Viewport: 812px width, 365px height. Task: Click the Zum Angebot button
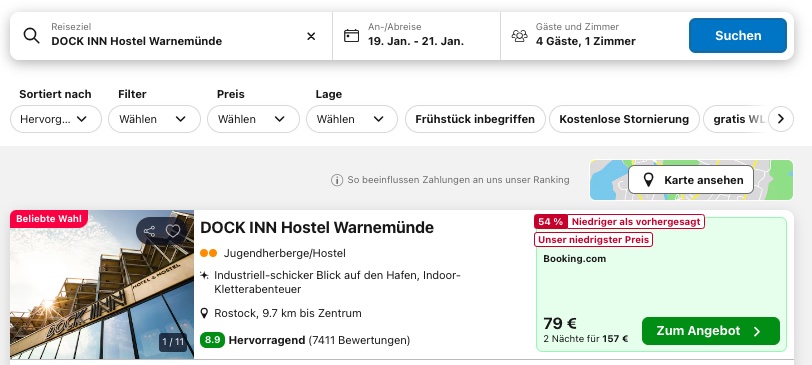click(x=710, y=331)
